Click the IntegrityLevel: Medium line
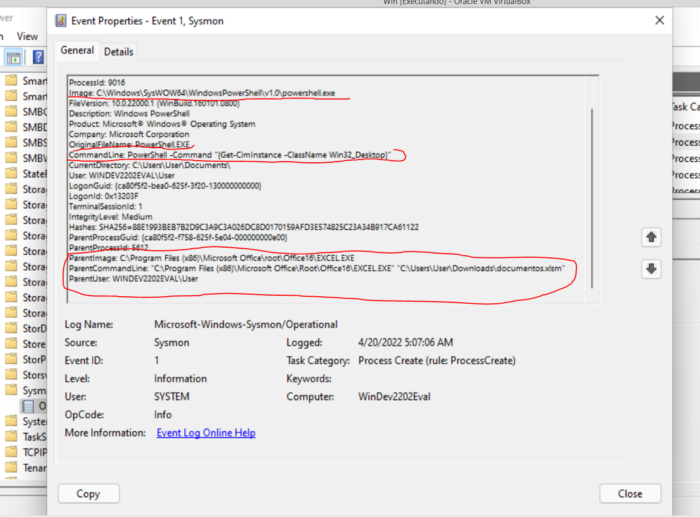 (x=110, y=217)
